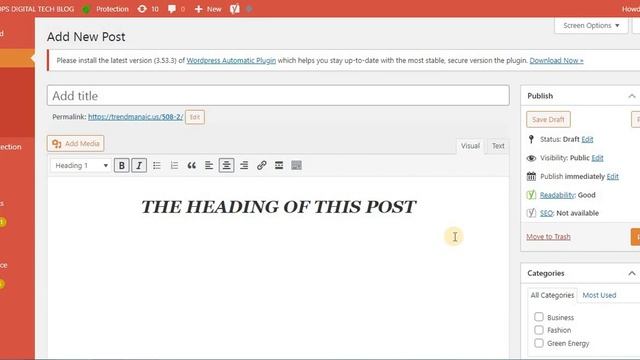
Task: Click the Download Now link
Action: coord(556,60)
